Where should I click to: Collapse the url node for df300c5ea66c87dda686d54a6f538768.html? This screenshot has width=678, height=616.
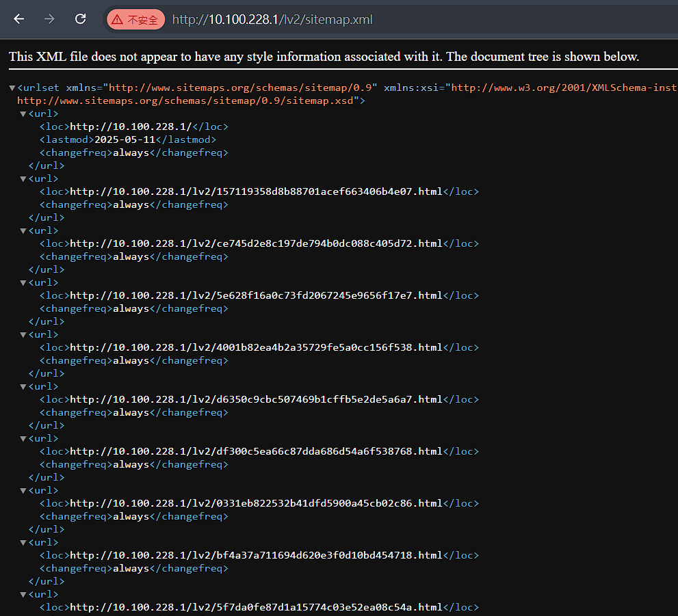pyautogui.click(x=23, y=438)
